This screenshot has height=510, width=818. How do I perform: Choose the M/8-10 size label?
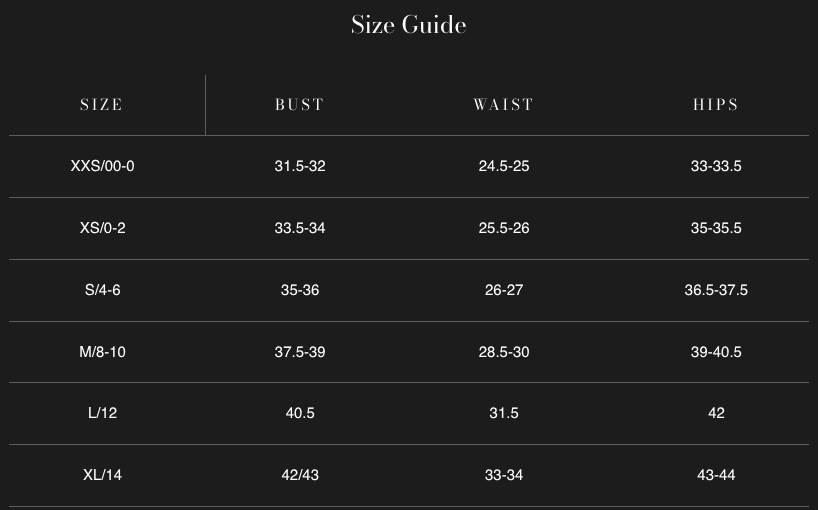point(102,352)
